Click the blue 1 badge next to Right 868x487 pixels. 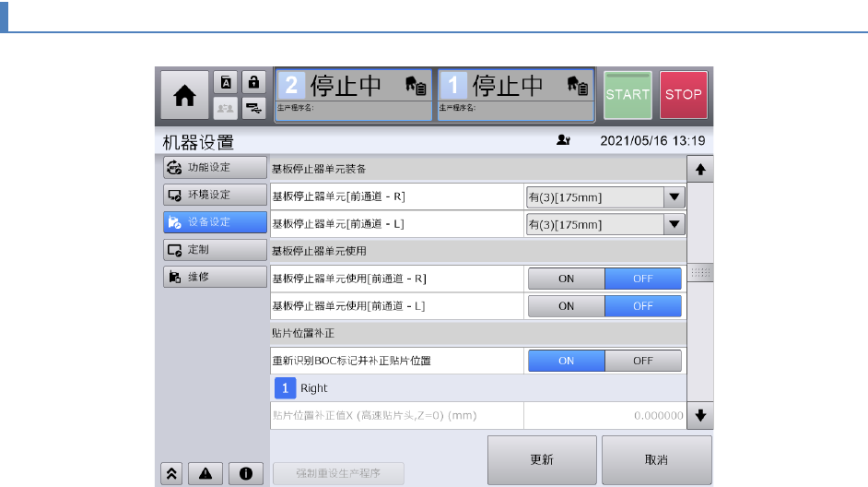pos(285,388)
